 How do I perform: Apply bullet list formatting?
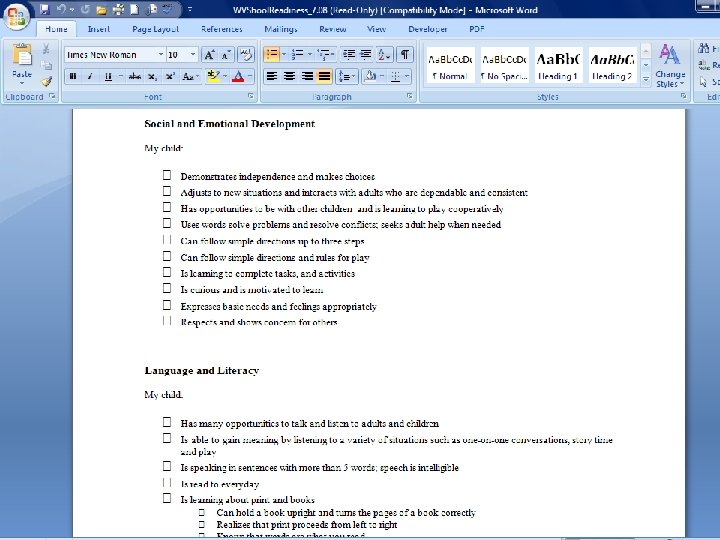pyautogui.click(x=271, y=55)
